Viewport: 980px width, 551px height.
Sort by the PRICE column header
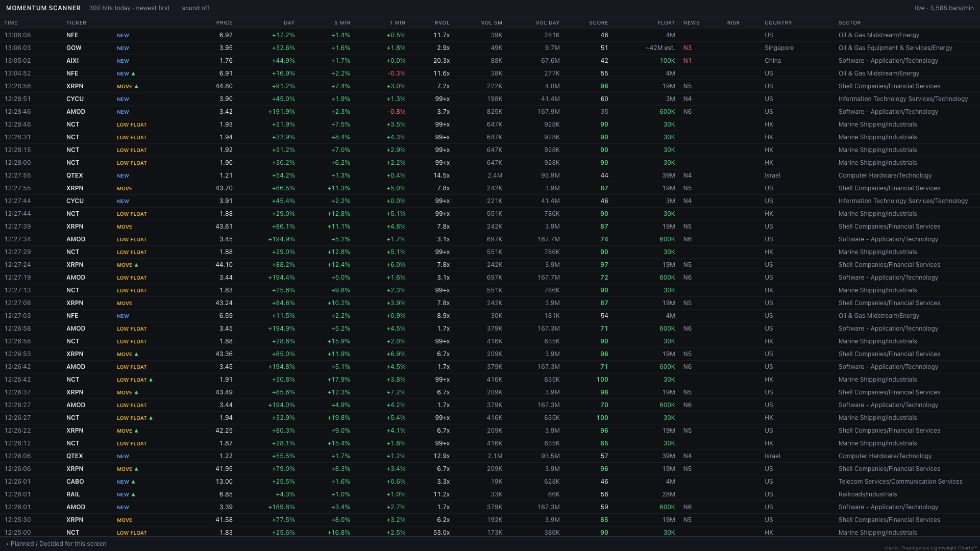[x=224, y=23]
